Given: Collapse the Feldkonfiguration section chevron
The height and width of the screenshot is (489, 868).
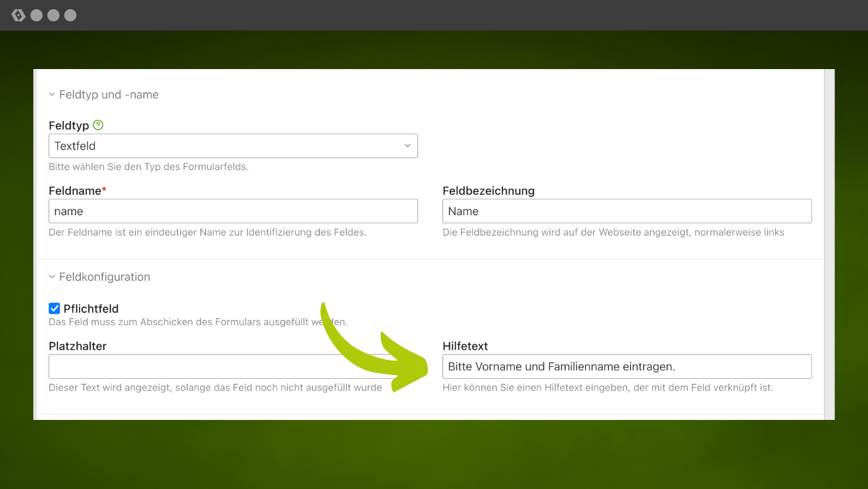Looking at the screenshot, I should pos(52,277).
